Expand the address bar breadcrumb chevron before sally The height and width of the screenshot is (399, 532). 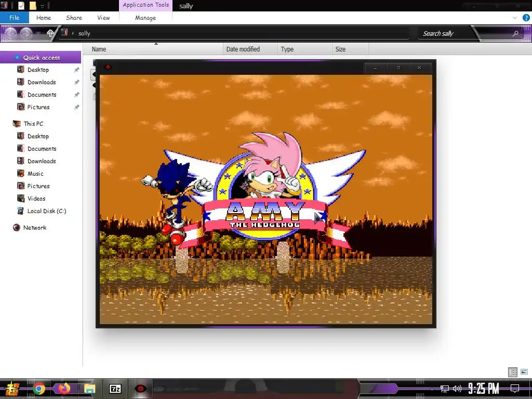[73, 33]
